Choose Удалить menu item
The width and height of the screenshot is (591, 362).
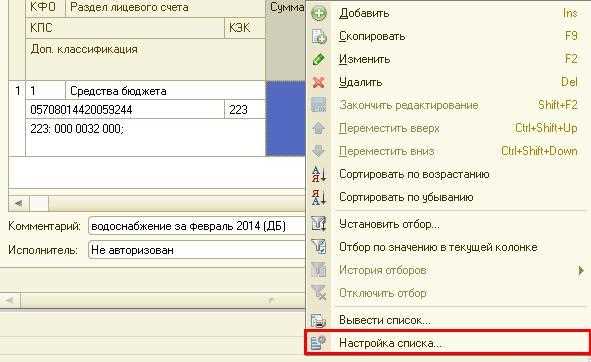(447, 82)
